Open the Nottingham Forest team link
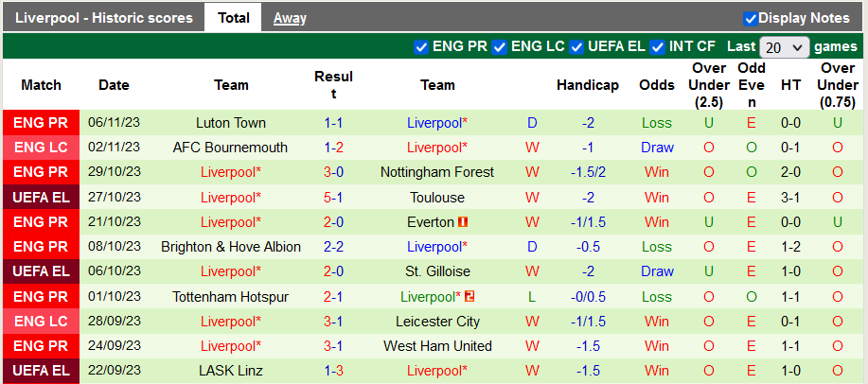868x384 pixels. coord(437,172)
